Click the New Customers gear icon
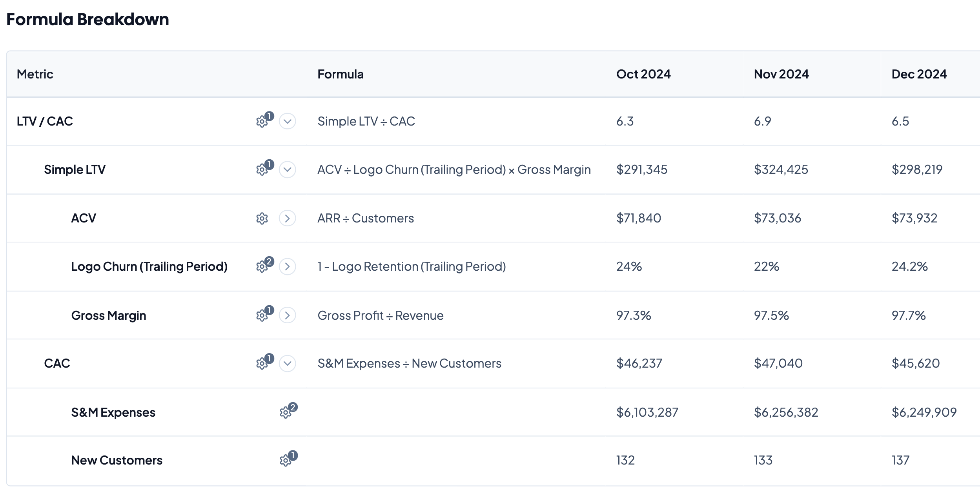980x492 pixels. (286, 461)
